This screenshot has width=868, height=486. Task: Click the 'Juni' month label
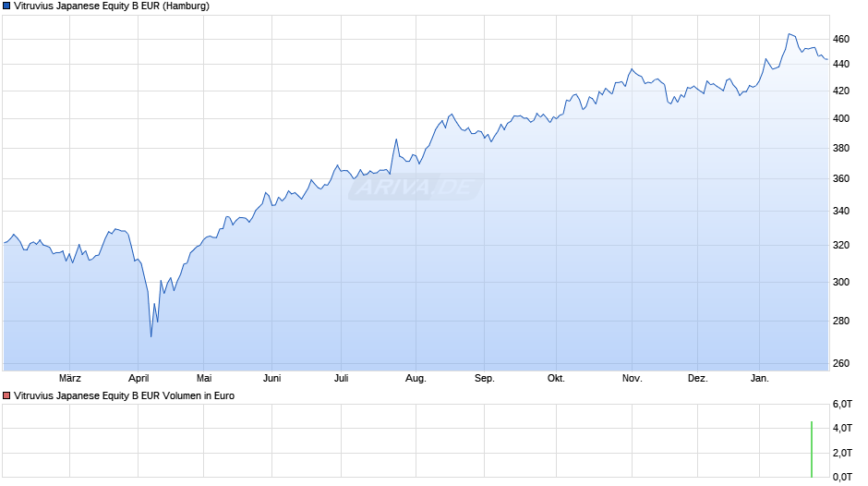(x=271, y=378)
